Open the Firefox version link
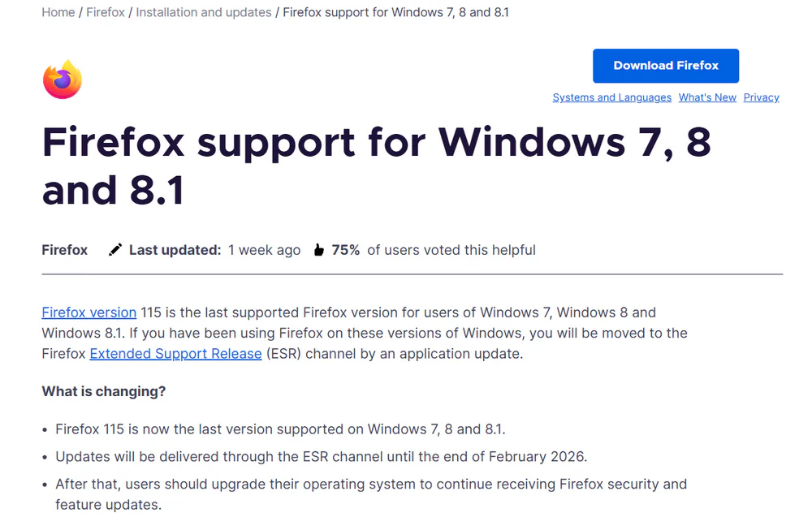 tap(89, 312)
